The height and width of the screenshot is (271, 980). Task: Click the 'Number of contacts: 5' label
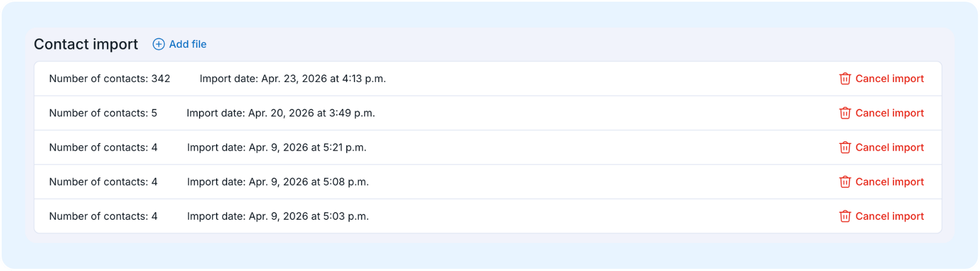coord(103,113)
